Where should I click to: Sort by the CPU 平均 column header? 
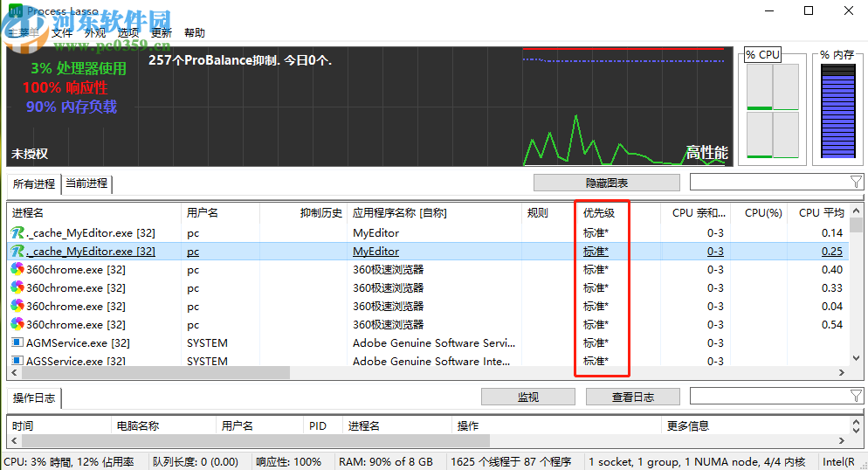818,213
